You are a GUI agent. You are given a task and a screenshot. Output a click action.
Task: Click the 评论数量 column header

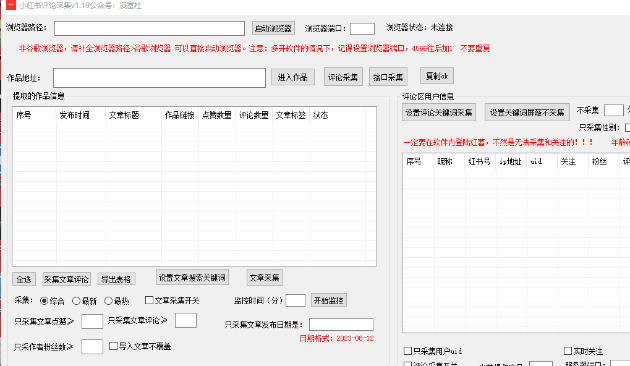(x=254, y=115)
